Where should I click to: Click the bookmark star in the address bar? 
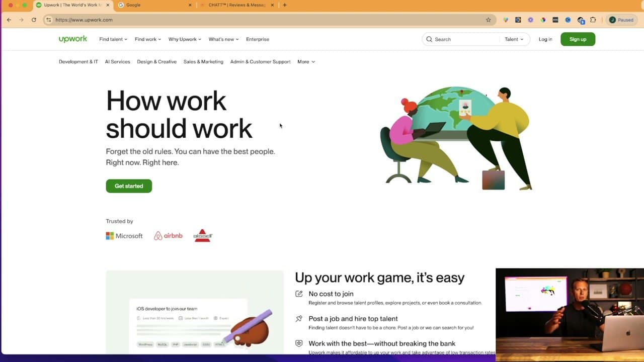pos(489,20)
